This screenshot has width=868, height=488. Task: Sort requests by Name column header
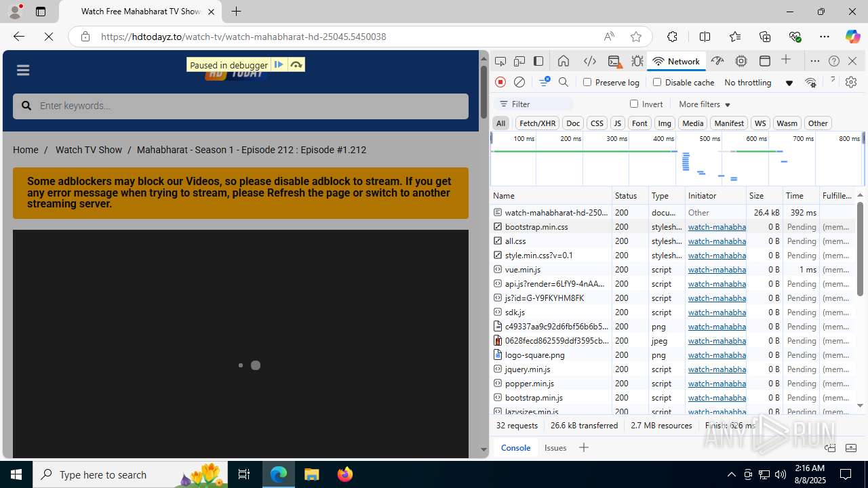(551, 195)
